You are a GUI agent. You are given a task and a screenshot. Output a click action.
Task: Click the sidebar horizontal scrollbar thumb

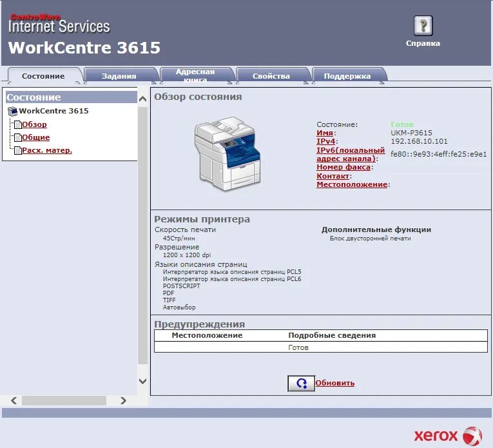click(x=64, y=400)
